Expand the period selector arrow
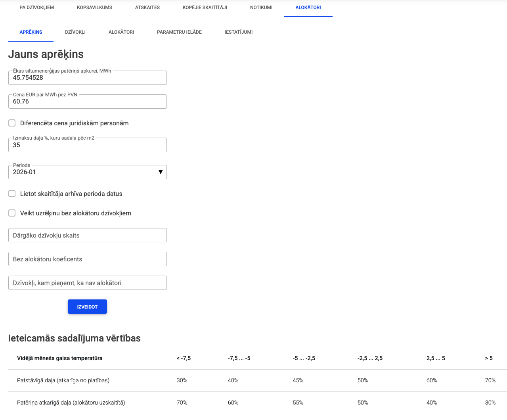Image resolution: width=507 pixels, height=420 pixels. point(161,172)
